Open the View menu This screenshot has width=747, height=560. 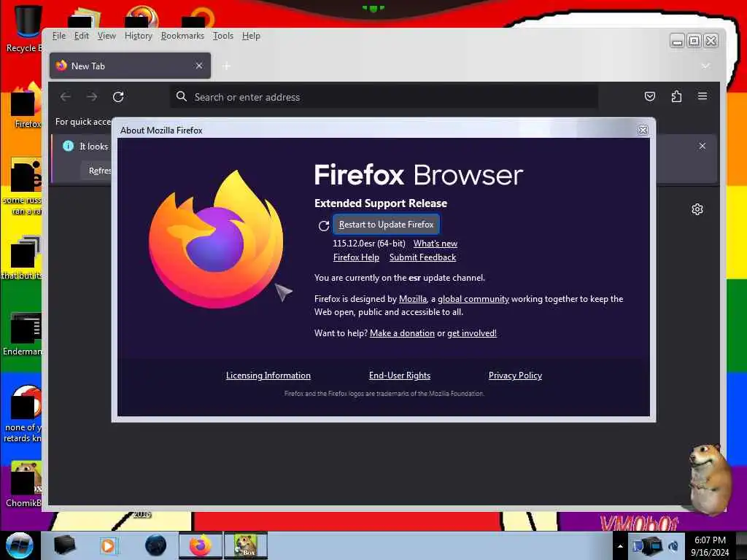107,36
